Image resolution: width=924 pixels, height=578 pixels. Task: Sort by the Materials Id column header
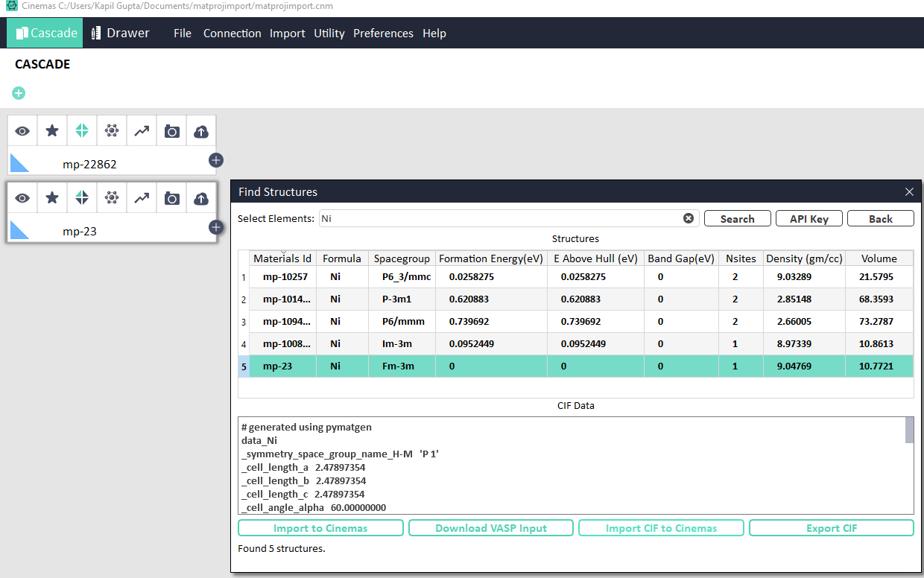(x=282, y=258)
